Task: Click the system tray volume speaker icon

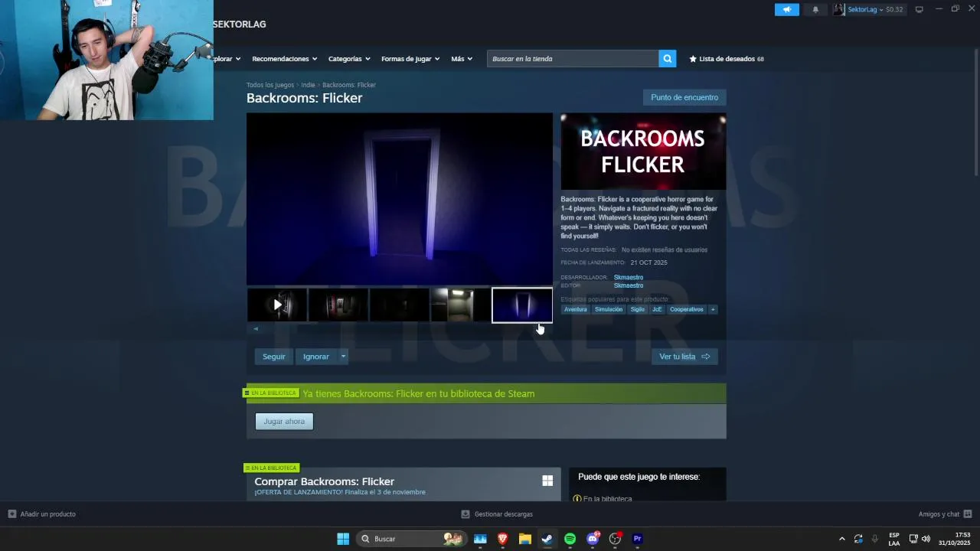Action: (926, 539)
